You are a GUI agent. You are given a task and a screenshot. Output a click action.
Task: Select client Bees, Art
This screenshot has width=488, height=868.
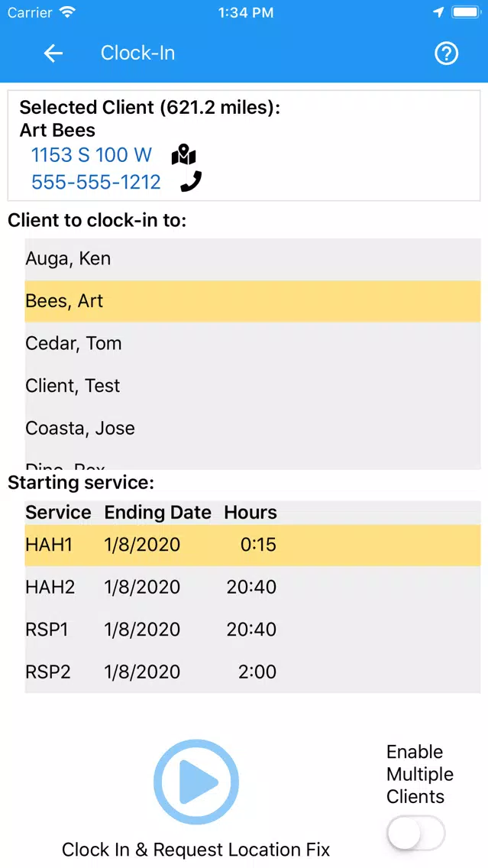252,301
